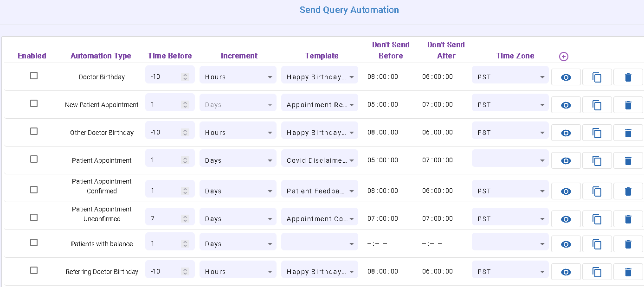Copy the Patient Appointment Confirmed automation

[x=597, y=191]
